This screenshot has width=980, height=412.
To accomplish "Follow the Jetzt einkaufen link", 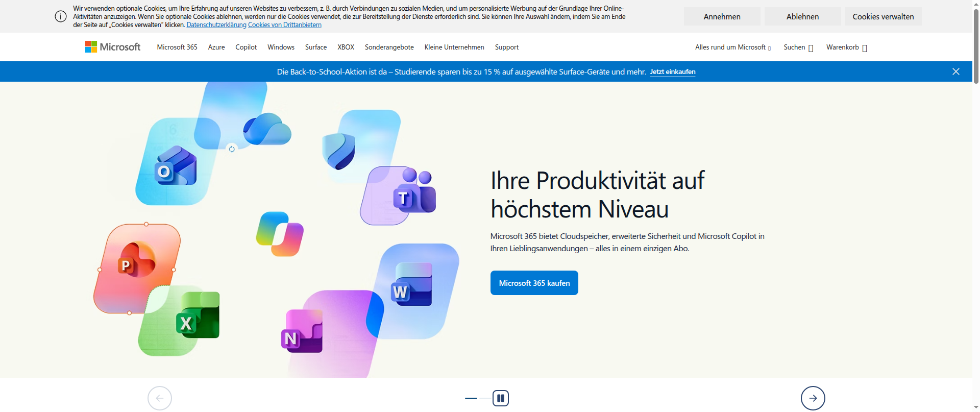I will [x=673, y=71].
